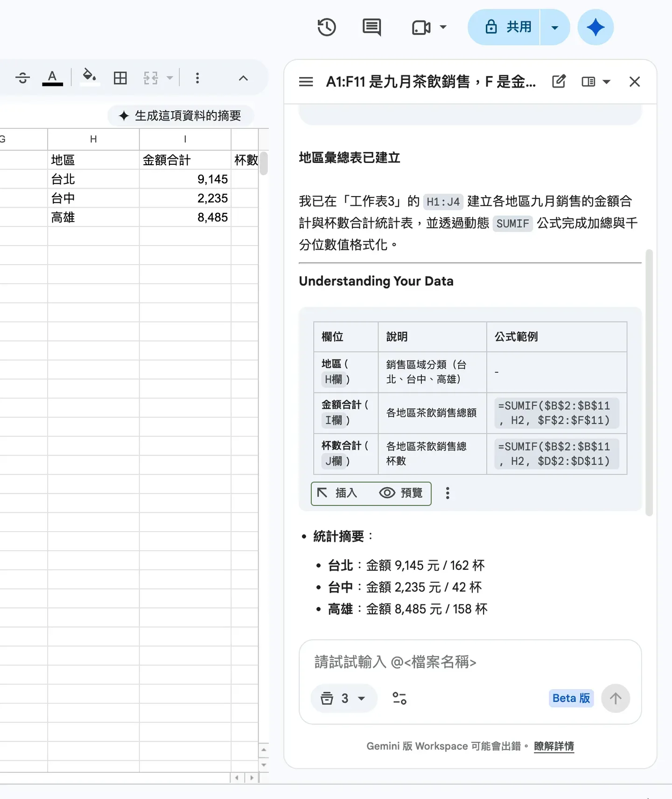Collapse the toolbar with chevron
Viewport: 672px width, 799px height.
pos(243,78)
